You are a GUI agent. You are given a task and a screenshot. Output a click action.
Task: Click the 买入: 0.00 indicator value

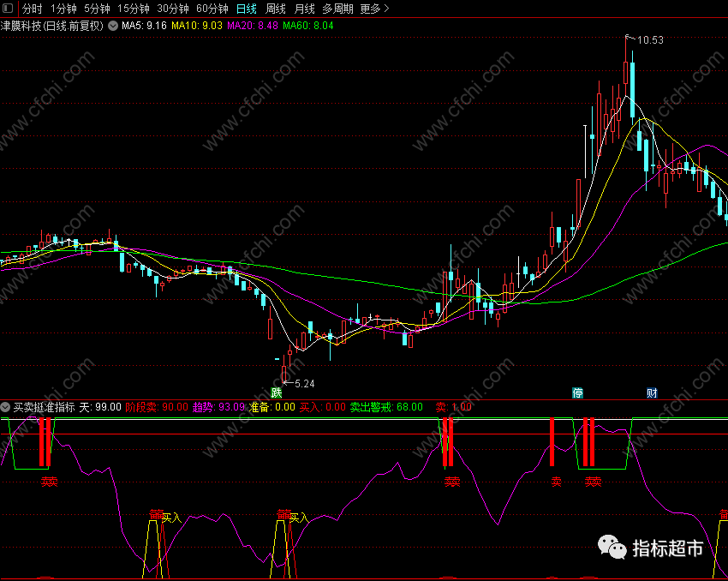323,407
